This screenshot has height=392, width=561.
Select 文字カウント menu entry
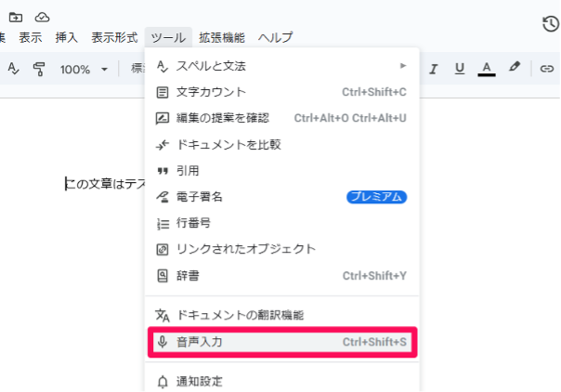click(x=282, y=92)
